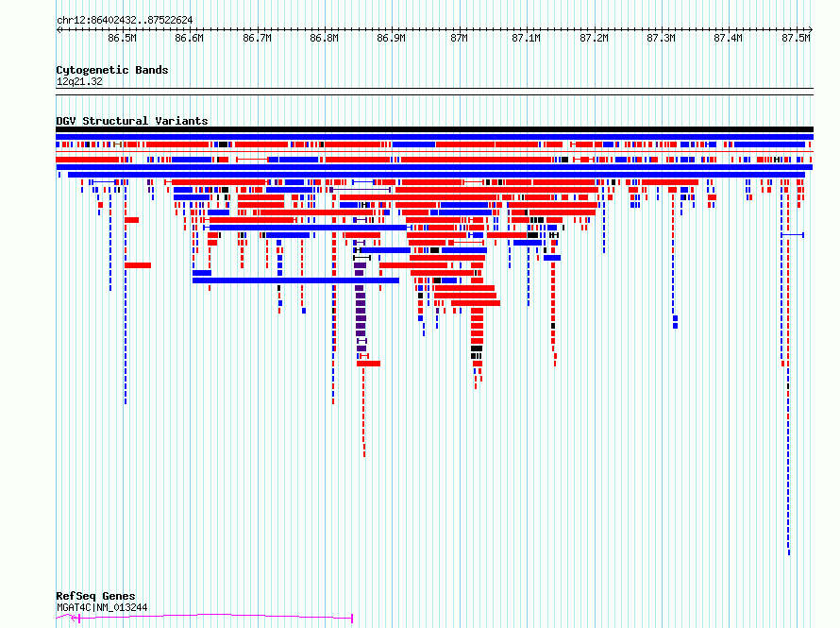Click the 86.9M ruler tick label
The image size is (840, 628).
392,38
